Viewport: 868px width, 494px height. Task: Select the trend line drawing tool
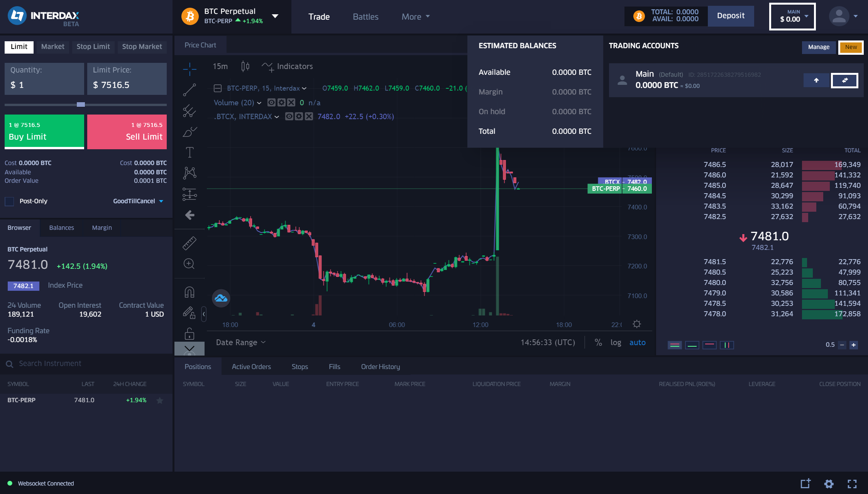pyautogui.click(x=190, y=89)
